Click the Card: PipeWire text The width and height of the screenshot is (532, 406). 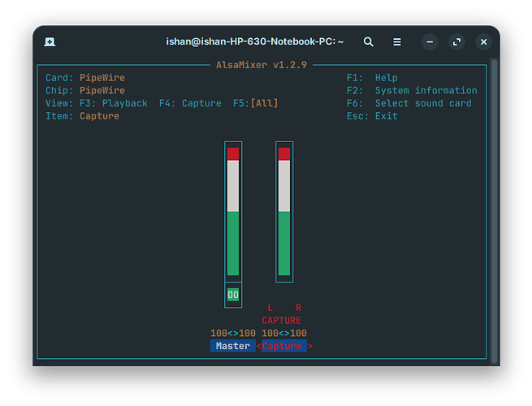pos(85,78)
